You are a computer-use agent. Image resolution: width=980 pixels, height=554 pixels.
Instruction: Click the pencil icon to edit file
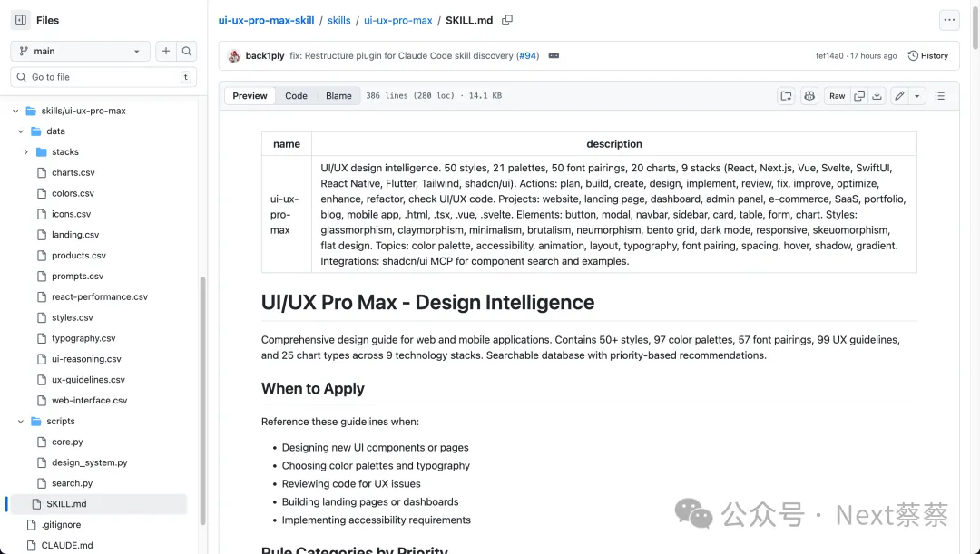(x=899, y=96)
